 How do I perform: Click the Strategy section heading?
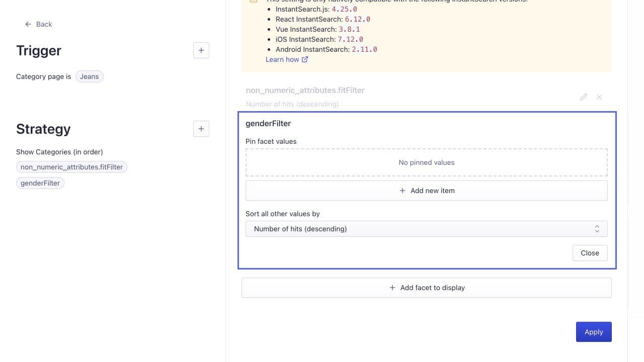tap(43, 129)
